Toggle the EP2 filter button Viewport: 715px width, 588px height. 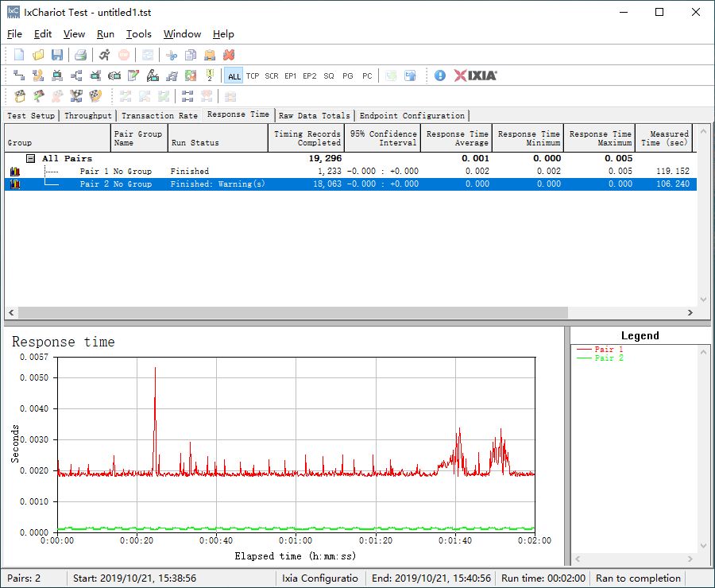pyautogui.click(x=310, y=75)
